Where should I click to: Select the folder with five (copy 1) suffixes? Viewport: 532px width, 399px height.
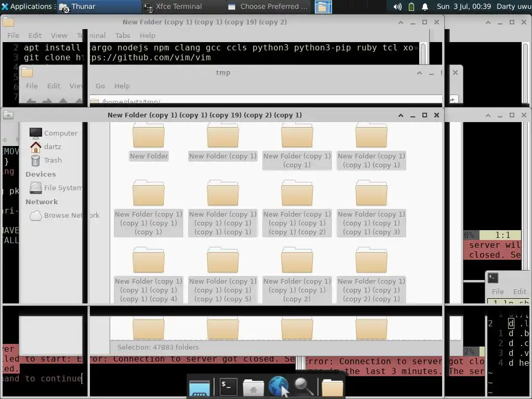pos(222,208)
